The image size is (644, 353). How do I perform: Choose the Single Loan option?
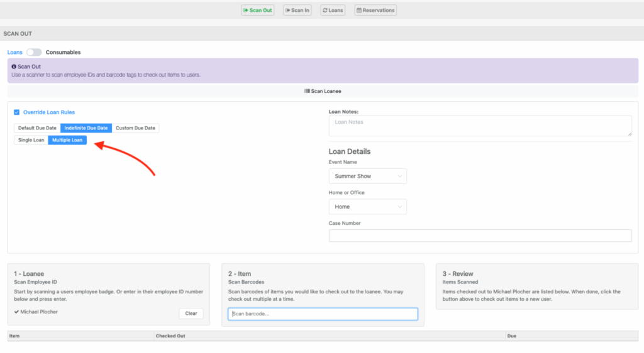(31, 140)
